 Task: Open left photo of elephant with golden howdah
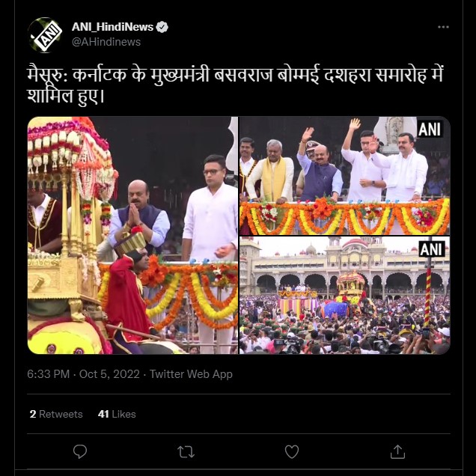pos(132,235)
